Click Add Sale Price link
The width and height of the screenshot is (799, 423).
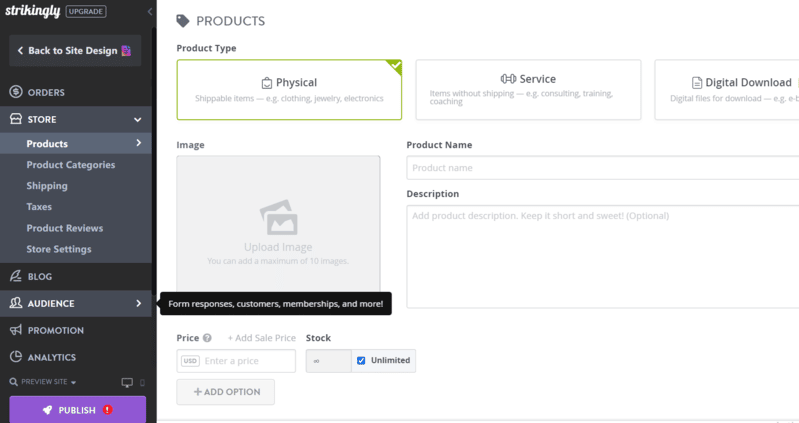pos(261,338)
